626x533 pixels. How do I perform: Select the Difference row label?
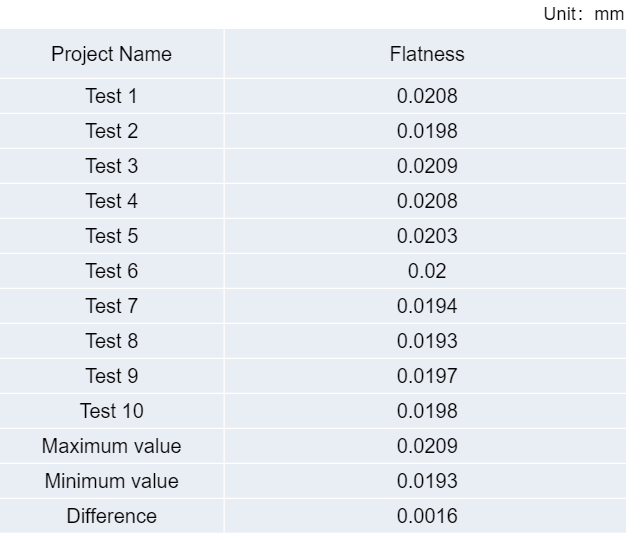coord(111,516)
